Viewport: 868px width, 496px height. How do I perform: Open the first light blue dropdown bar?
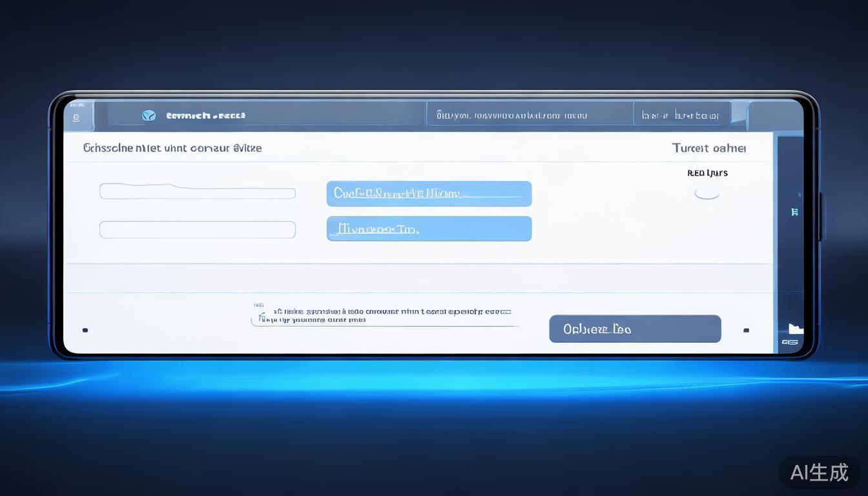pyautogui.click(x=429, y=194)
